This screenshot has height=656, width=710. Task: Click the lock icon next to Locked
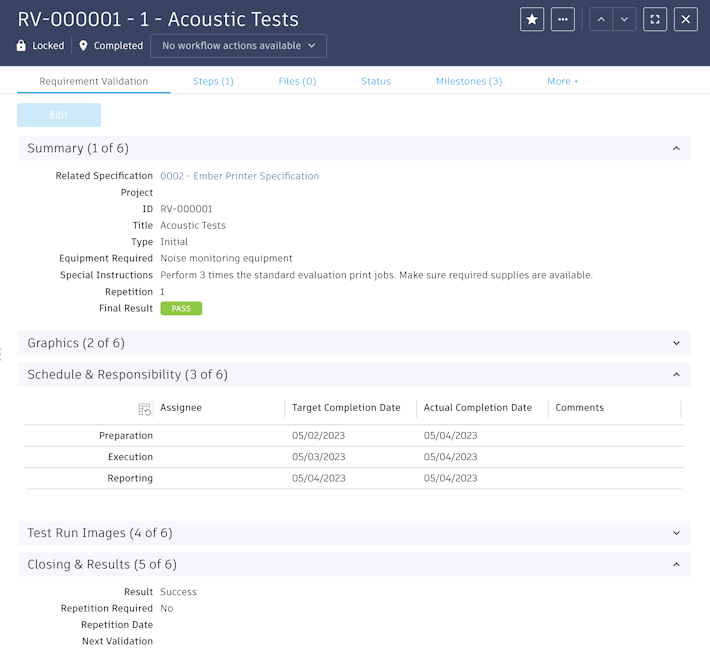click(x=22, y=46)
